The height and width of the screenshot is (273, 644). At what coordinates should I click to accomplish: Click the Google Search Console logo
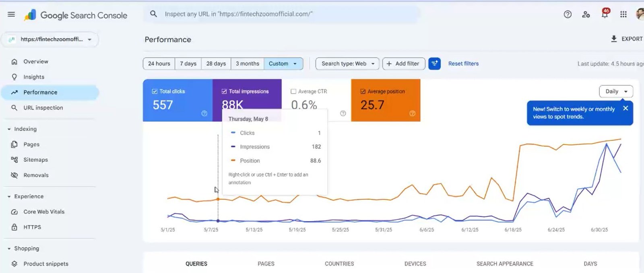pos(76,15)
